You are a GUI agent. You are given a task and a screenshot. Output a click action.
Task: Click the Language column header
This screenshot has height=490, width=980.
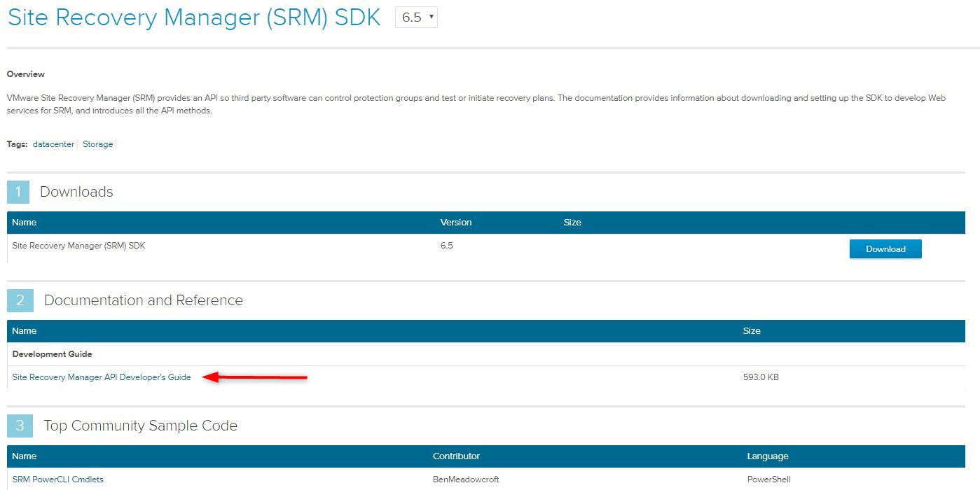768,456
